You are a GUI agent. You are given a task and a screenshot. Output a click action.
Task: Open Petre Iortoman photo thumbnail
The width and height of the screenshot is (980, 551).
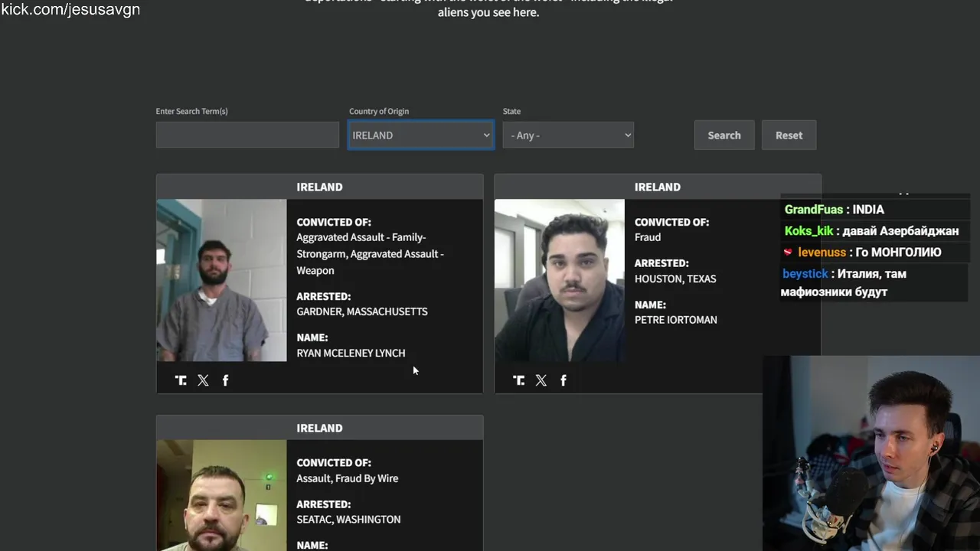coord(560,280)
